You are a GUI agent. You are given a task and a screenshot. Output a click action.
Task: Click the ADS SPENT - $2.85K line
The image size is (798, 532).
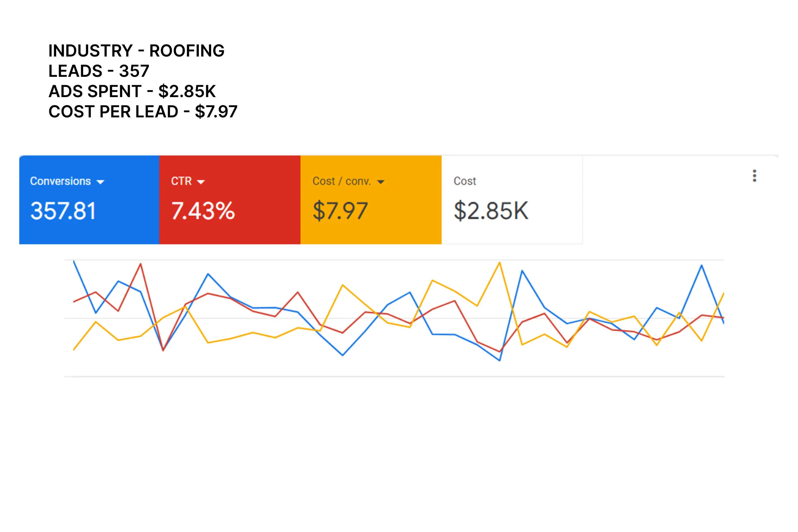(132, 91)
